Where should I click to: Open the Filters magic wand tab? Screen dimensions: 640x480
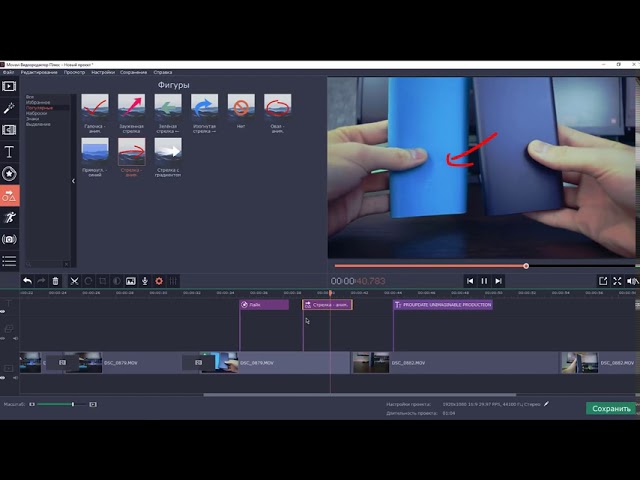tap(9, 108)
